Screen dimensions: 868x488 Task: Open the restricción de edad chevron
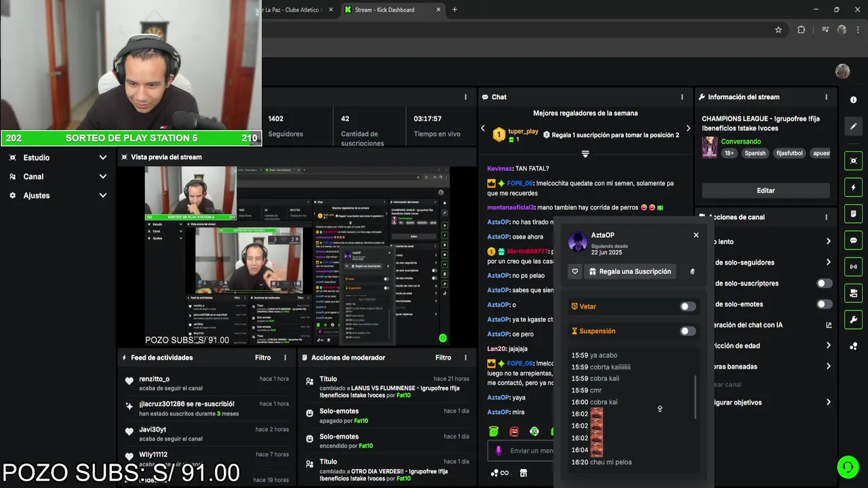click(828, 346)
